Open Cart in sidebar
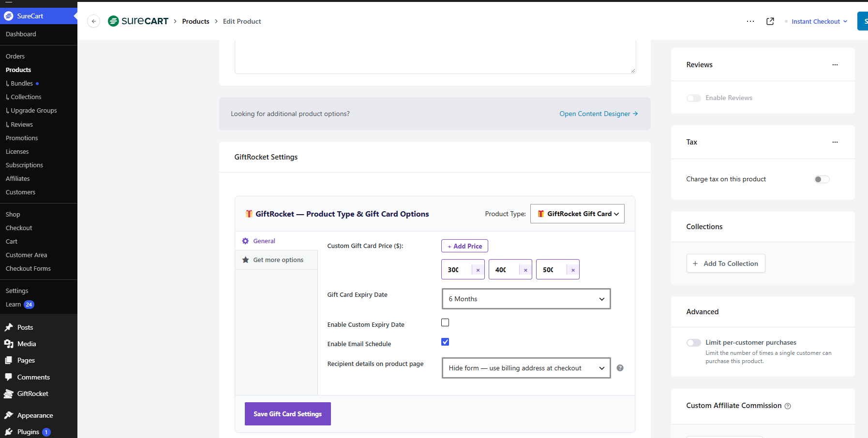868x438 pixels. (x=12, y=242)
